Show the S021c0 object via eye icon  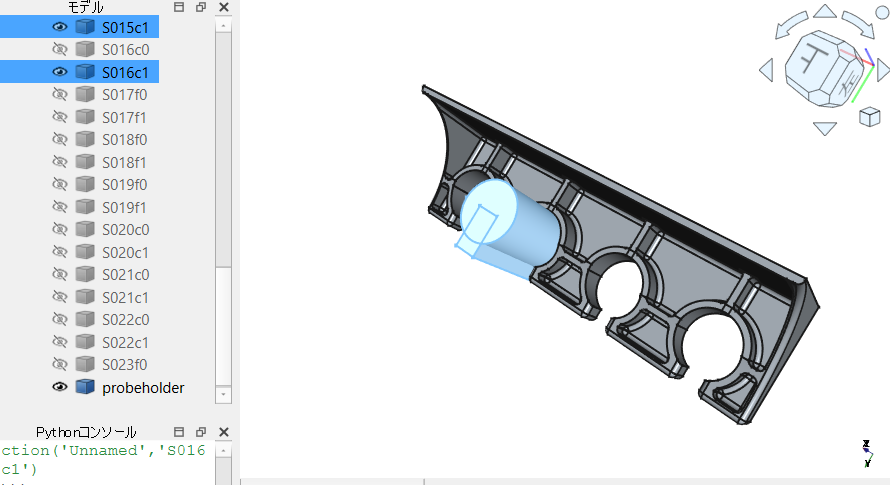[60, 274]
